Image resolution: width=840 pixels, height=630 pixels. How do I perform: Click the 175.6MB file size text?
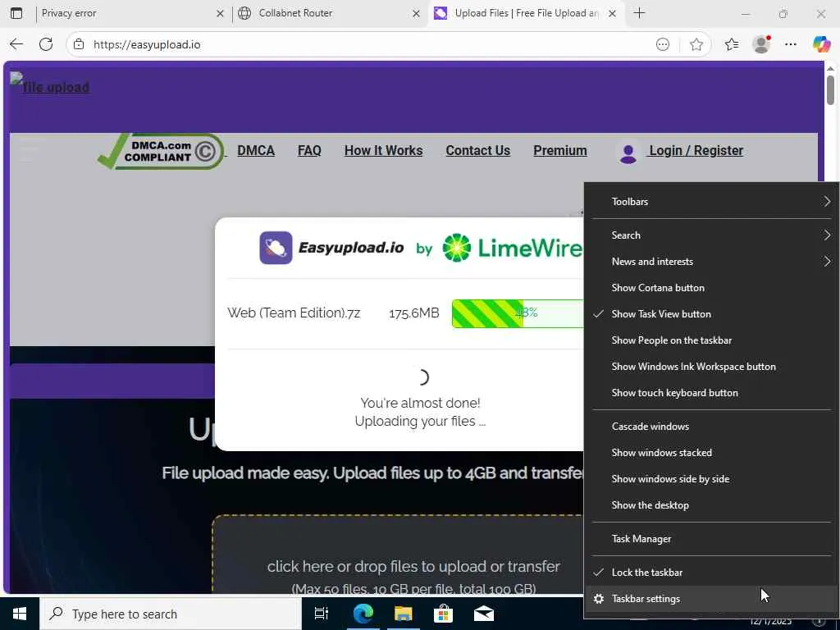[x=414, y=313]
